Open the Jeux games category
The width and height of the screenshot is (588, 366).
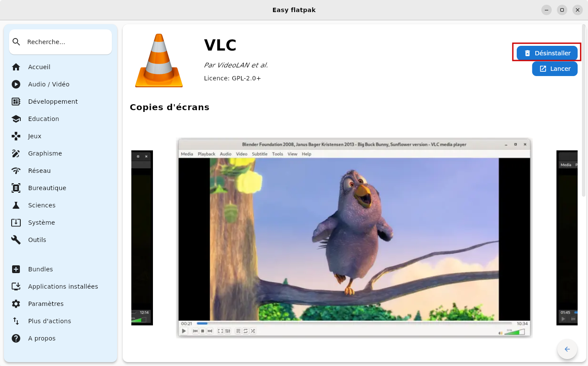(x=60, y=136)
